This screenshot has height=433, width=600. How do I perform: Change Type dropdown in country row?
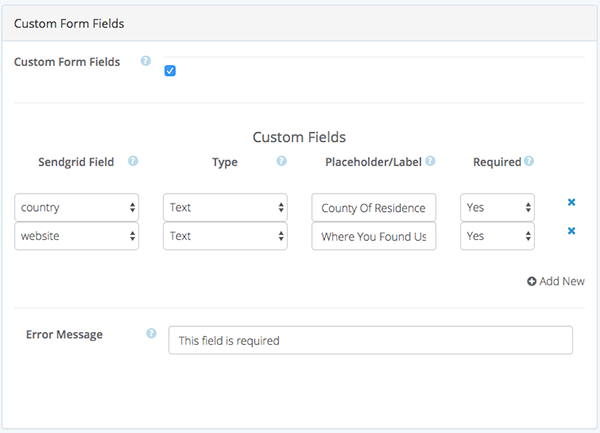coord(225,207)
